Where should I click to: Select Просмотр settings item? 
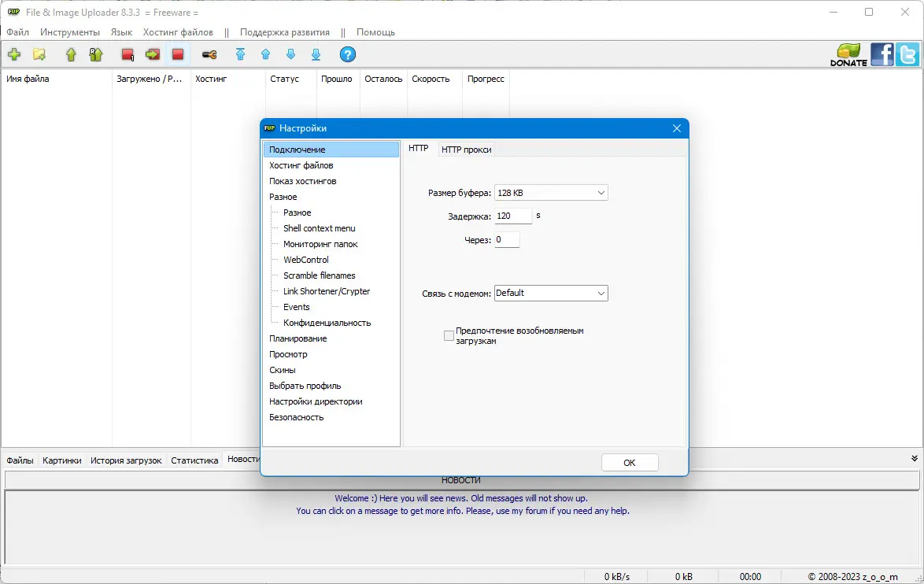coord(288,355)
